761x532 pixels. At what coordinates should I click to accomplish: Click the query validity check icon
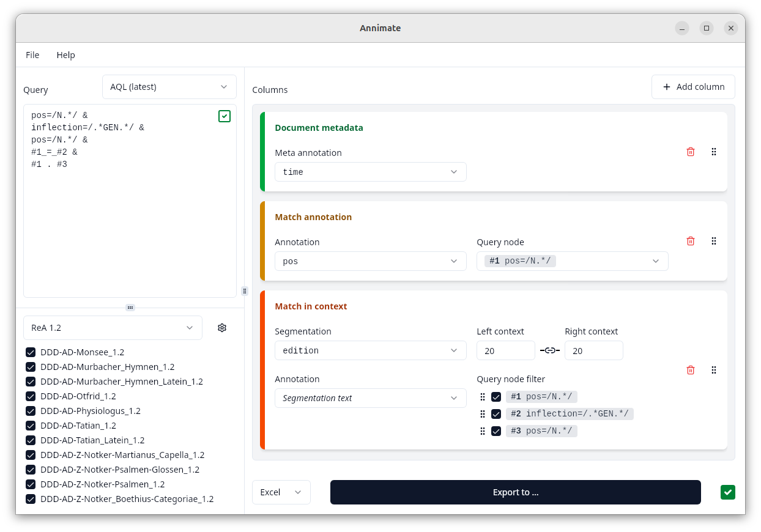pyautogui.click(x=225, y=116)
